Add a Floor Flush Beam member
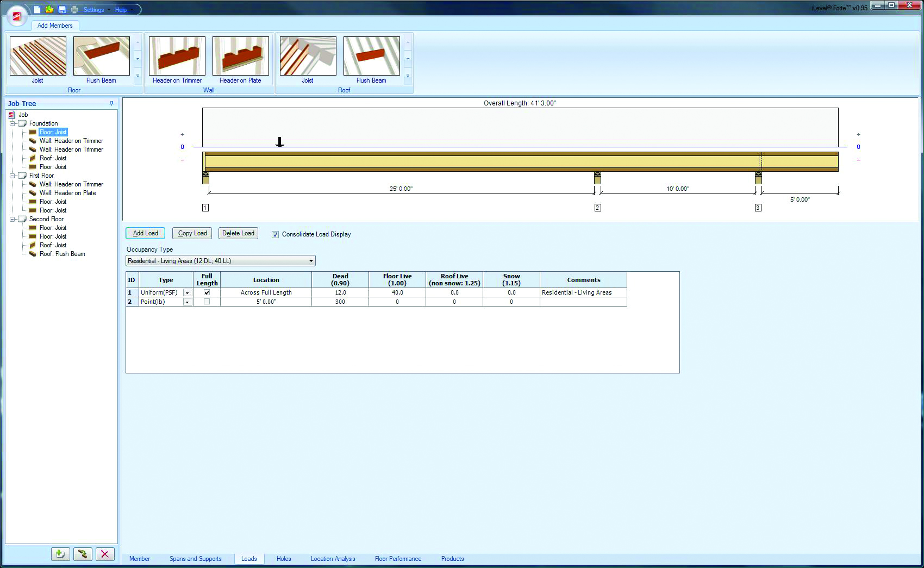The width and height of the screenshot is (924, 568). tap(101, 60)
